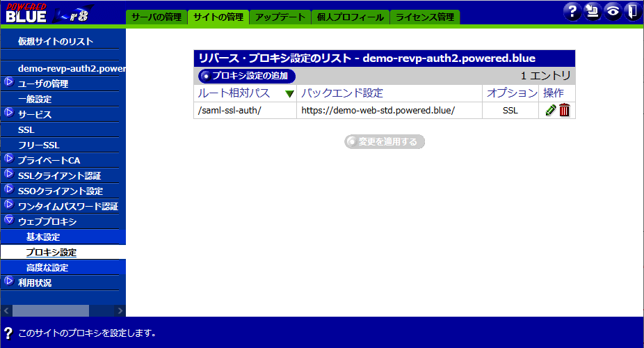Click the save/download icon in top header
Viewport: 644px width, 348px height.
click(593, 12)
